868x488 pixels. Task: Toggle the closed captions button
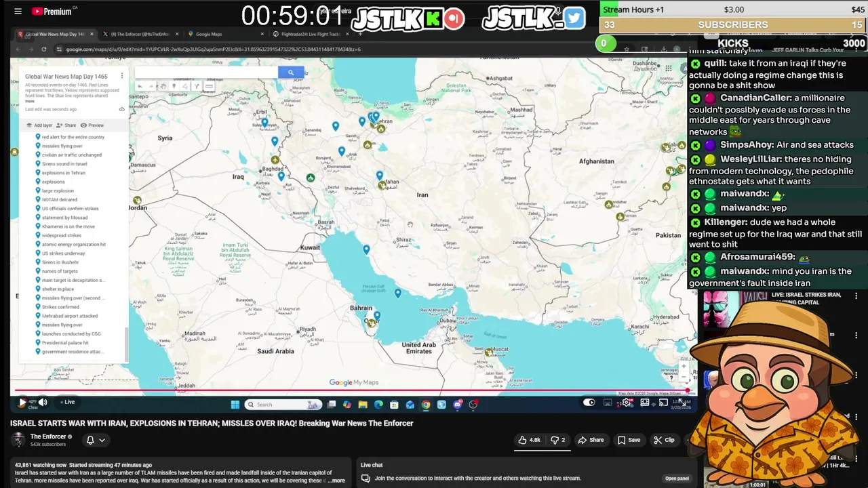point(608,403)
